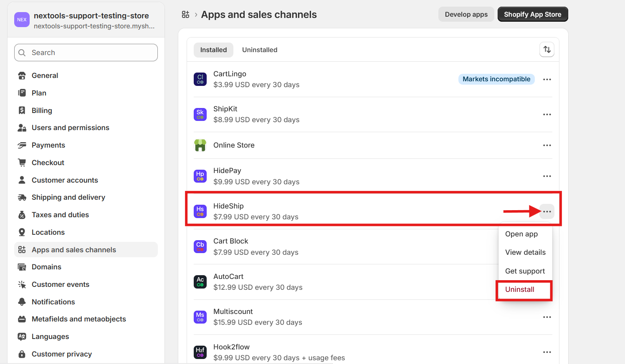Image resolution: width=625 pixels, height=364 pixels.
Task: Click the Hook2flow app icon
Action: (200, 352)
